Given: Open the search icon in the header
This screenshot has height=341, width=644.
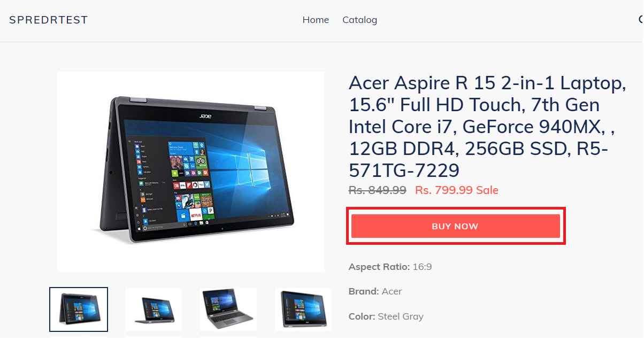Looking at the screenshot, I should [x=641, y=20].
